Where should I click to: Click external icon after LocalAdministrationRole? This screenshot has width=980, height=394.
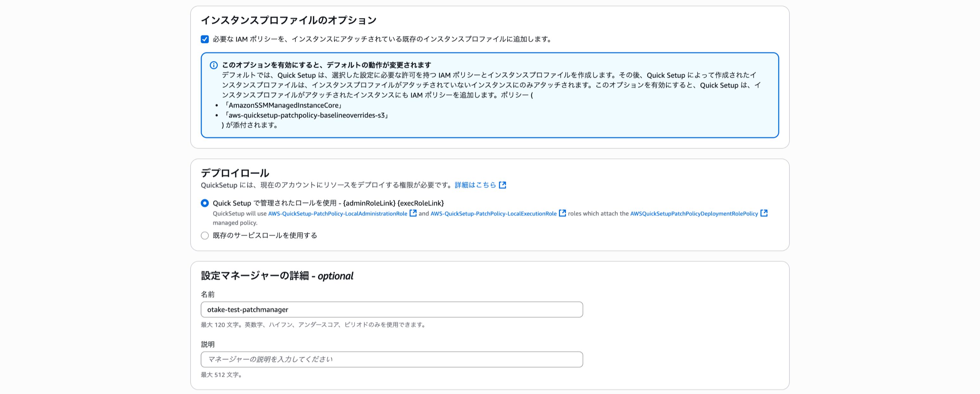click(413, 213)
